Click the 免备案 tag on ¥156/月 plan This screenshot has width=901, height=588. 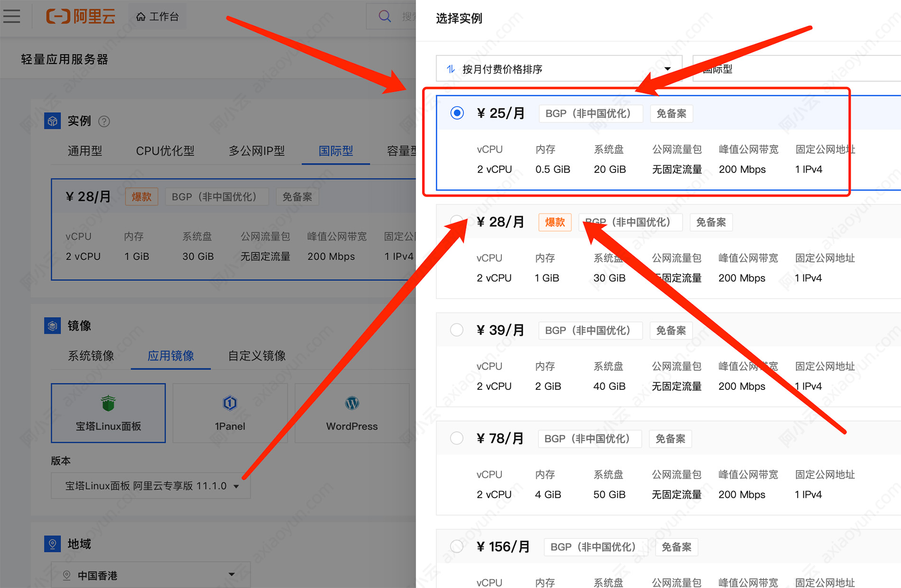(676, 547)
